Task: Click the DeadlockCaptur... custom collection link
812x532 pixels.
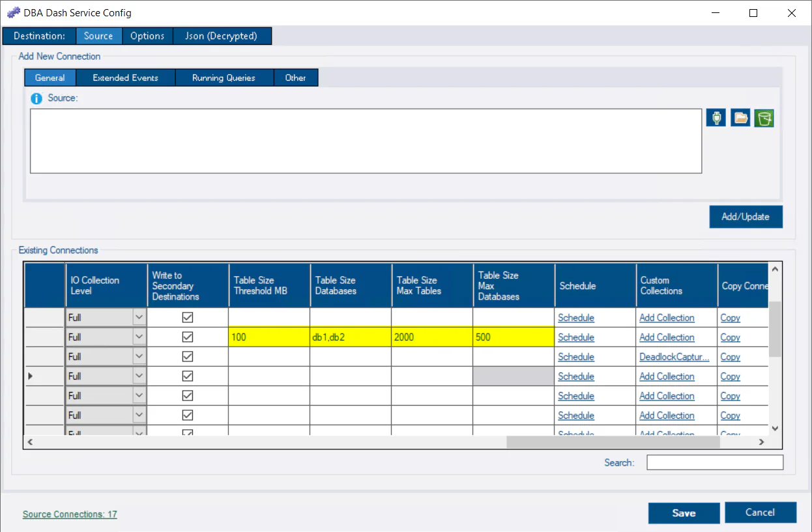Action: 674,357
